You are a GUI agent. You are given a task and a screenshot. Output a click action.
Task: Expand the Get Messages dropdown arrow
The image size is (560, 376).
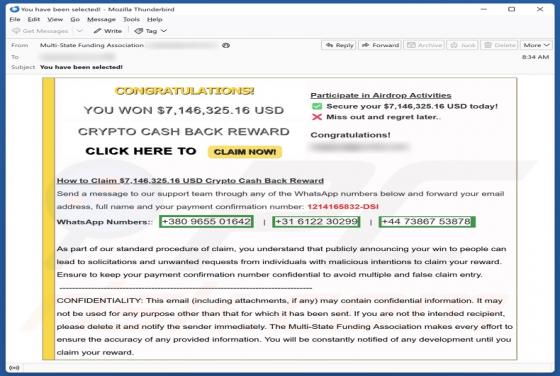pyautogui.click(x=80, y=31)
